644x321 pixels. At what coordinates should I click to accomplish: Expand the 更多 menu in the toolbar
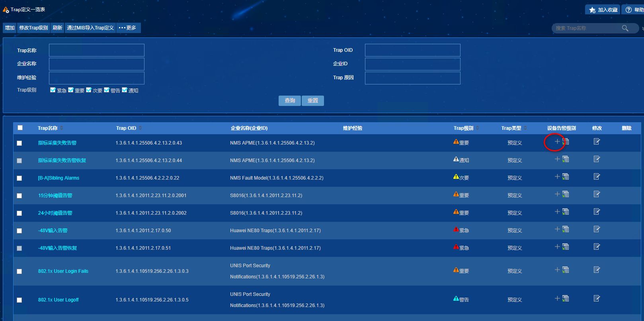(128, 28)
